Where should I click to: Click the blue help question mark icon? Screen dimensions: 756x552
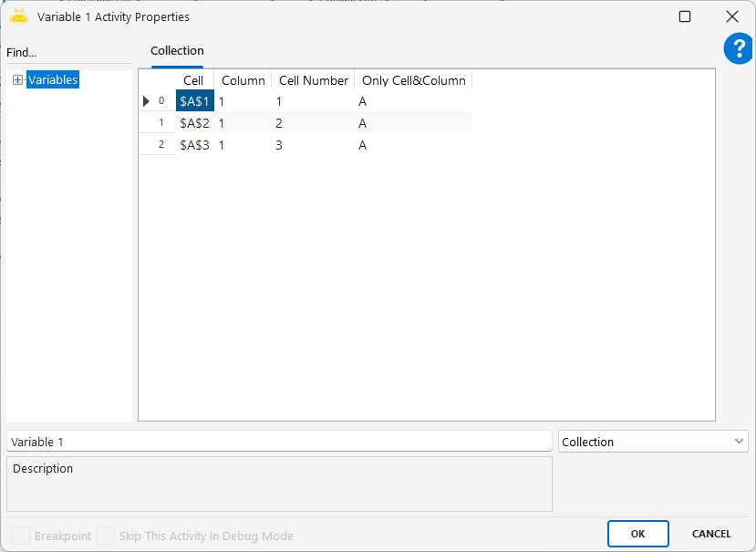coord(738,49)
